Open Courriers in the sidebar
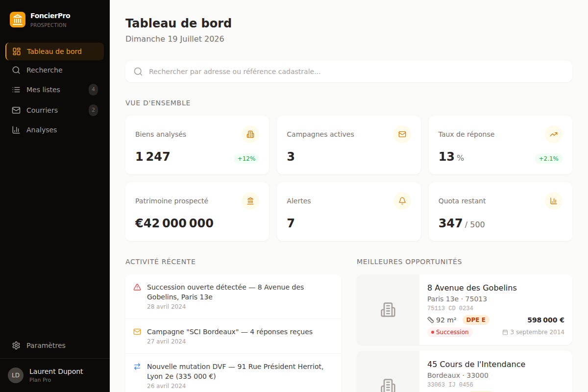 55,110
